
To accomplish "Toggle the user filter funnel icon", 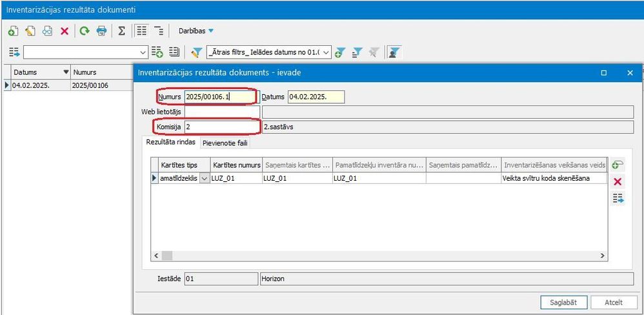I will point(392,52).
